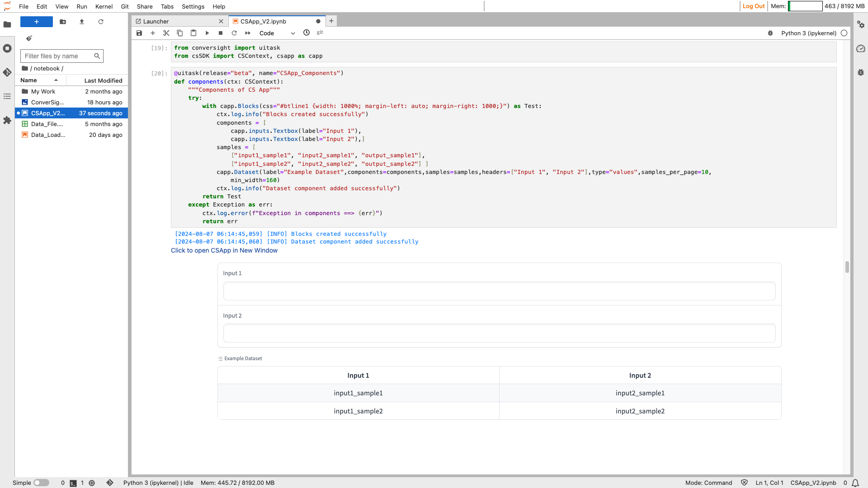Open the file browser sidebar icon
This screenshot has height=488, width=868.
pos(7,24)
